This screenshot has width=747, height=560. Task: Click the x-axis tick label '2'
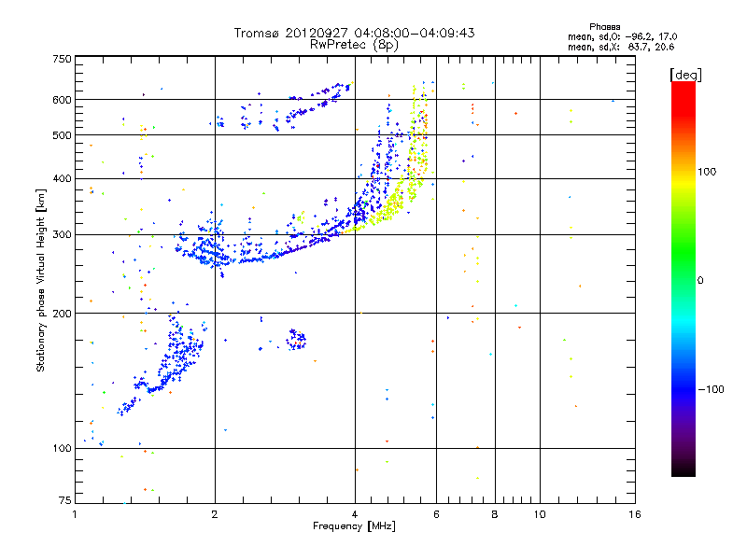tap(215, 514)
